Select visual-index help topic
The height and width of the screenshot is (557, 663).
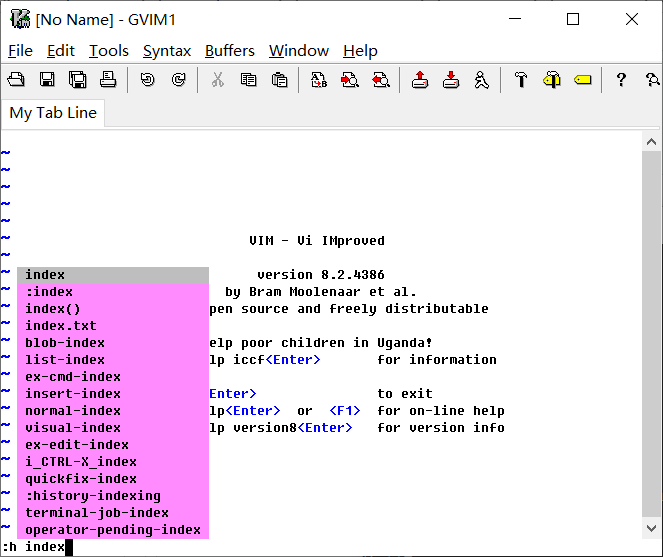[x=113, y=428]
